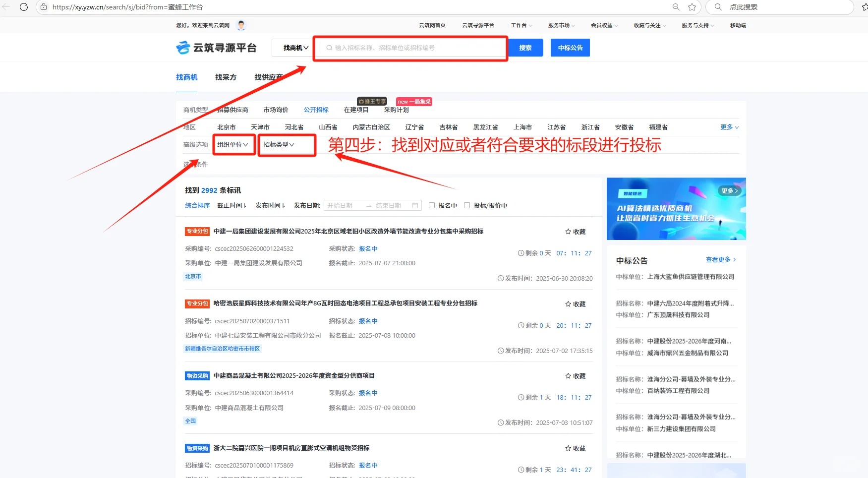Click the 搜索 button
Image resolution: width=868 pixels, height=478 pixels.
tap(525, 47)
